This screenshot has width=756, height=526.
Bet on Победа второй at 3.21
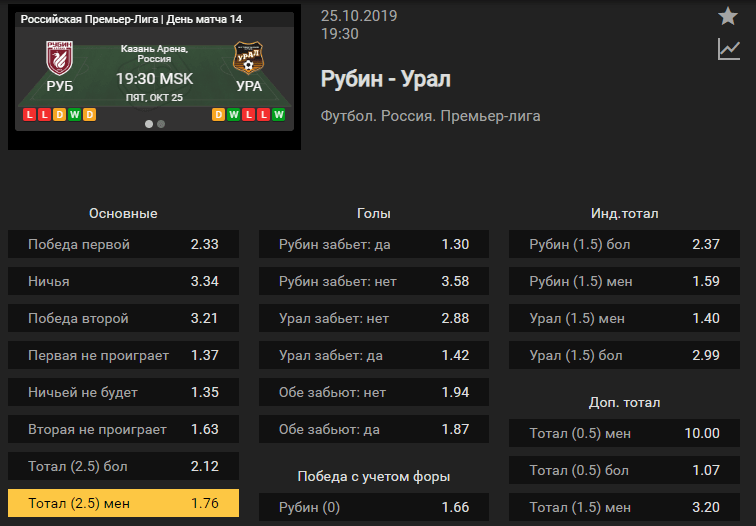[x=123, y=318]
